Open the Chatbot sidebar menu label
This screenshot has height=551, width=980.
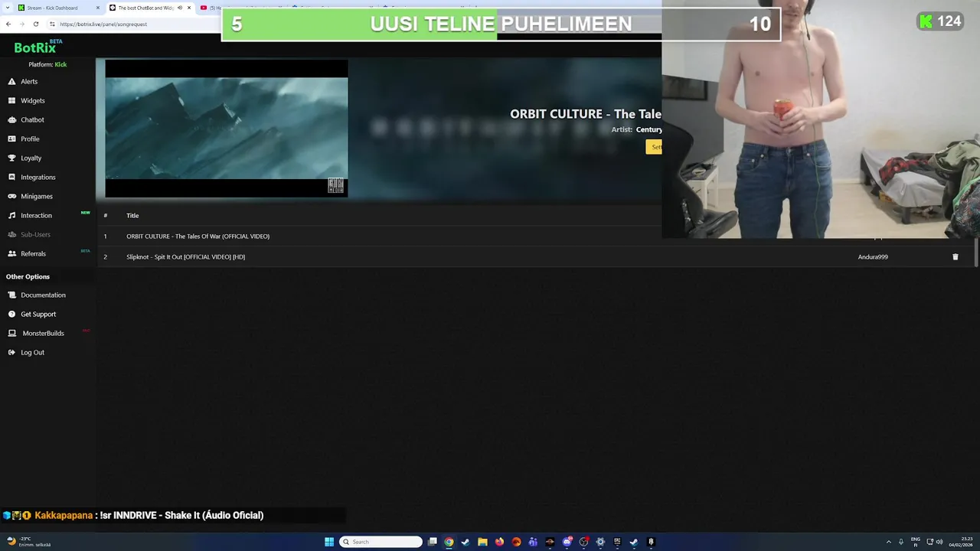tap(32, 119)
